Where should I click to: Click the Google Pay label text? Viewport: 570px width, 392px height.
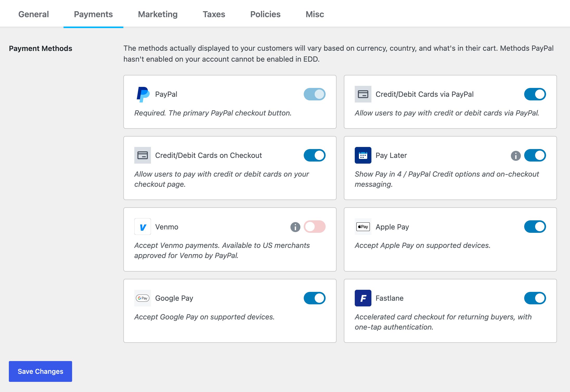(x=174, y=298)
